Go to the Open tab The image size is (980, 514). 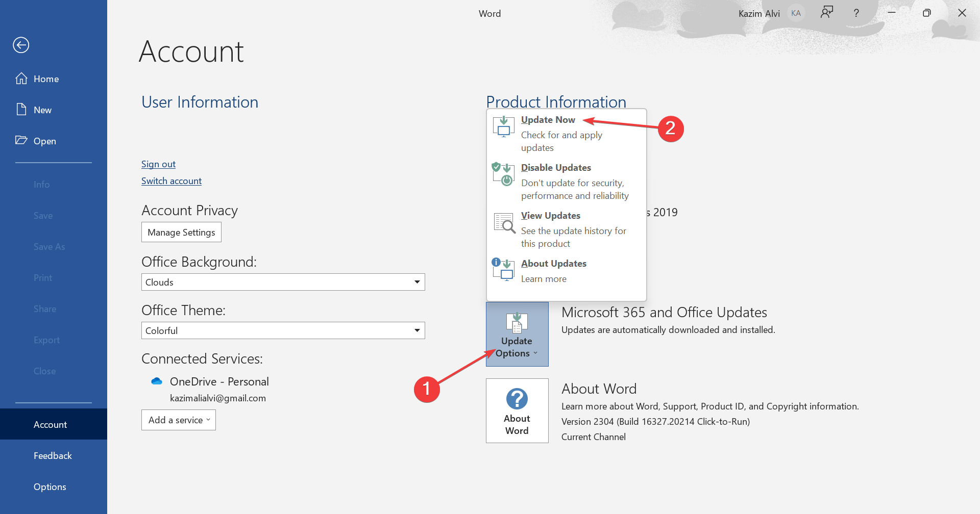click(54, 141)
